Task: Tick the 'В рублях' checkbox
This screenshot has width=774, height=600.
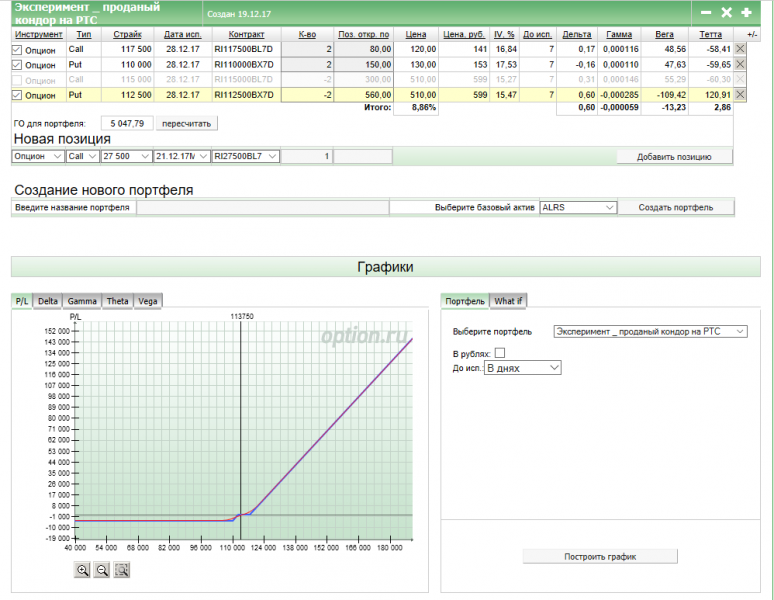Action: tap(500, 352)
